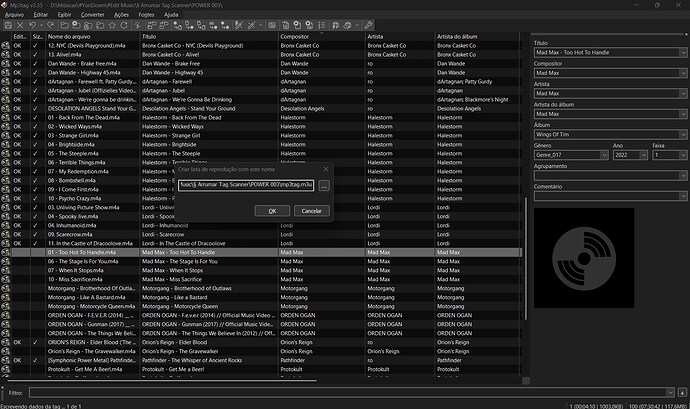Click the web Tag sources globe icon
The width and height of the screenshot is (690, 409).
(348, 25)
